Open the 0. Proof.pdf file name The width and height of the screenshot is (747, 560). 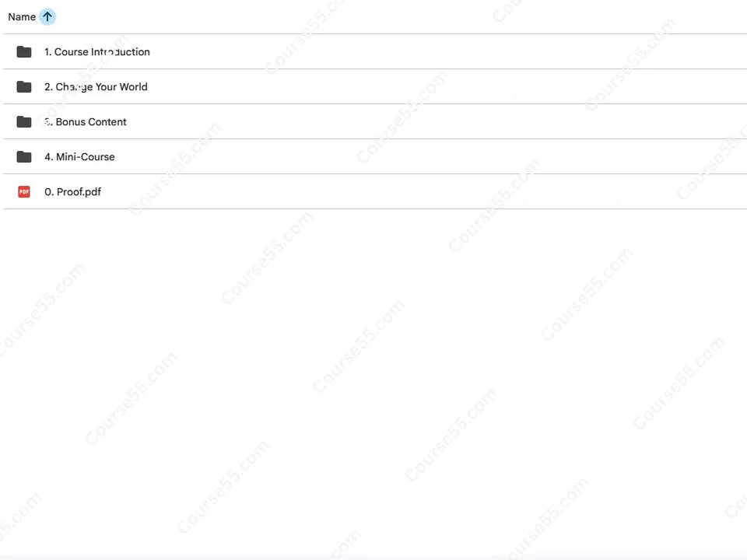tap(72, 191)
